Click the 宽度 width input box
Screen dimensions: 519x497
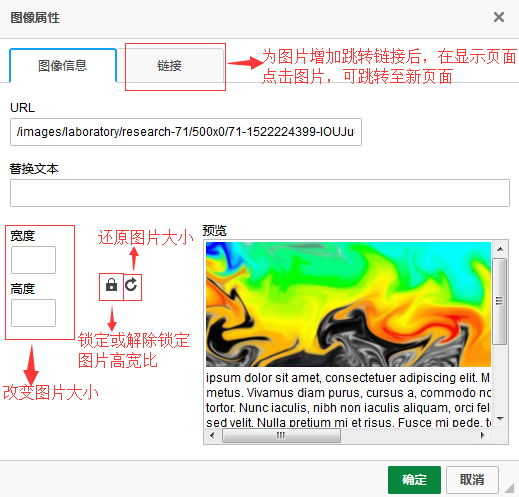pos(33,260)
